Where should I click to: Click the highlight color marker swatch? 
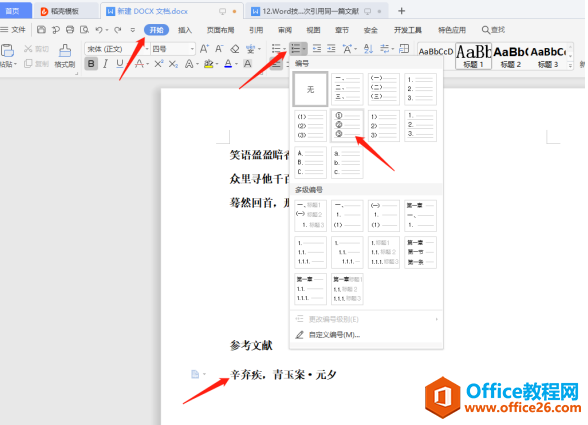tap(208, 64)
